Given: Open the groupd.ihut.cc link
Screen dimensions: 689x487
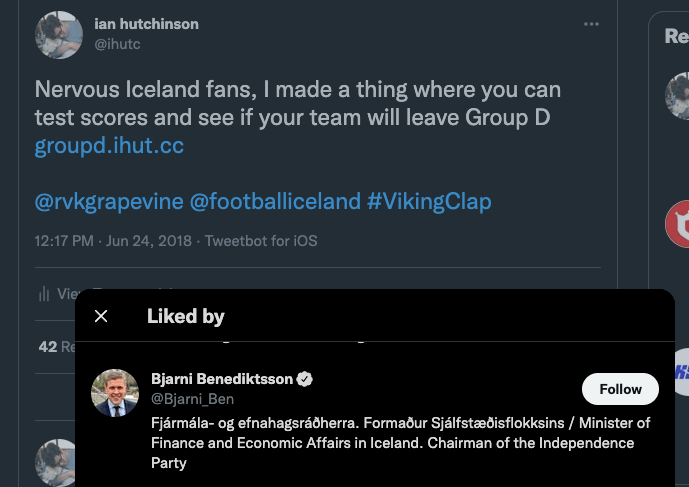Looking at the screenshot, I should (109, 147).
